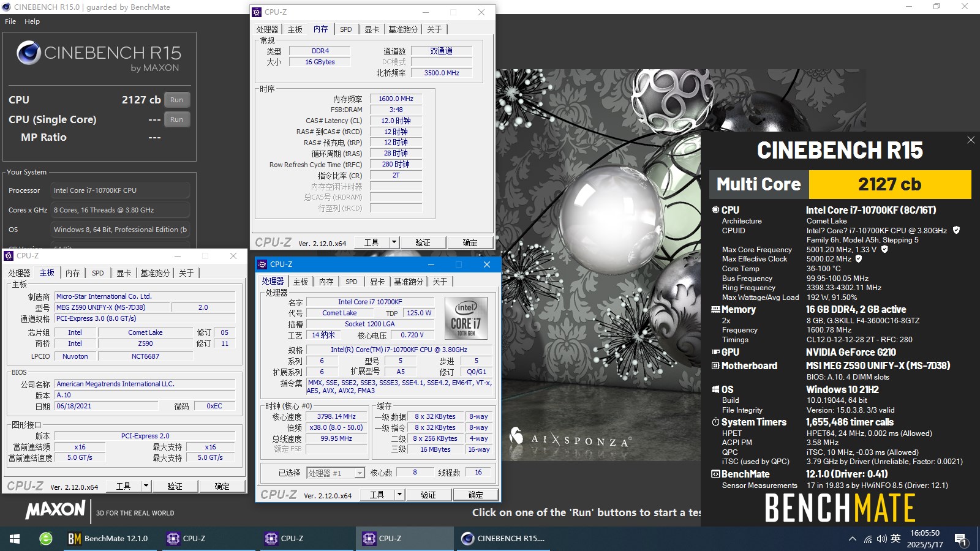Open the volume tray icon
980x551 pixels.
point(881,539)
